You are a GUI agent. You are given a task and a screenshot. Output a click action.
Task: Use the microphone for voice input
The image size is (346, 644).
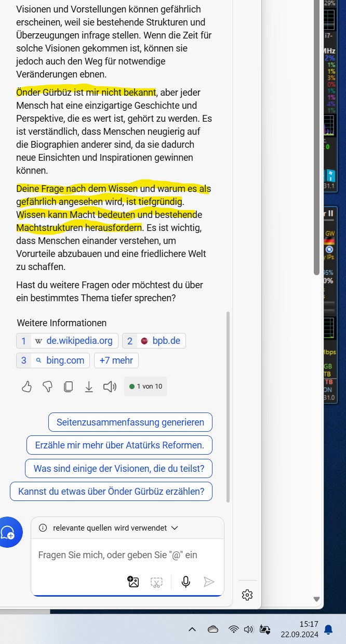click(x=185, y=582)
